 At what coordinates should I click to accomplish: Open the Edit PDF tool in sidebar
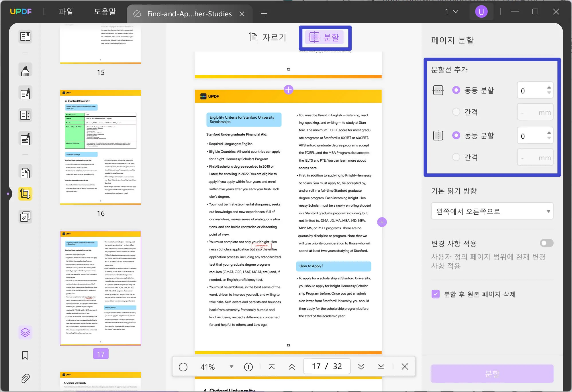25,93
